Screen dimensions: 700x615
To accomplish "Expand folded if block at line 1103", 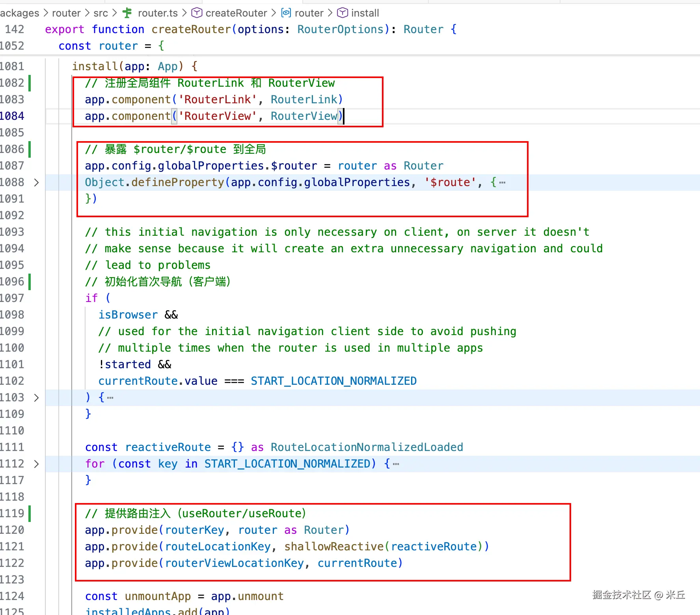I will [36, 398].
